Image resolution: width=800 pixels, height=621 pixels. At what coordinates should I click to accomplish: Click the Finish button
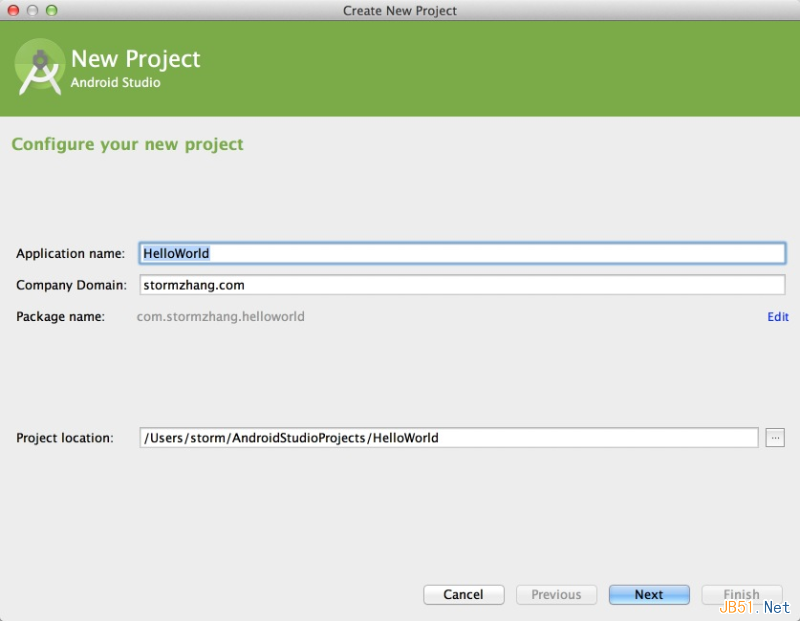pos(741,594)
